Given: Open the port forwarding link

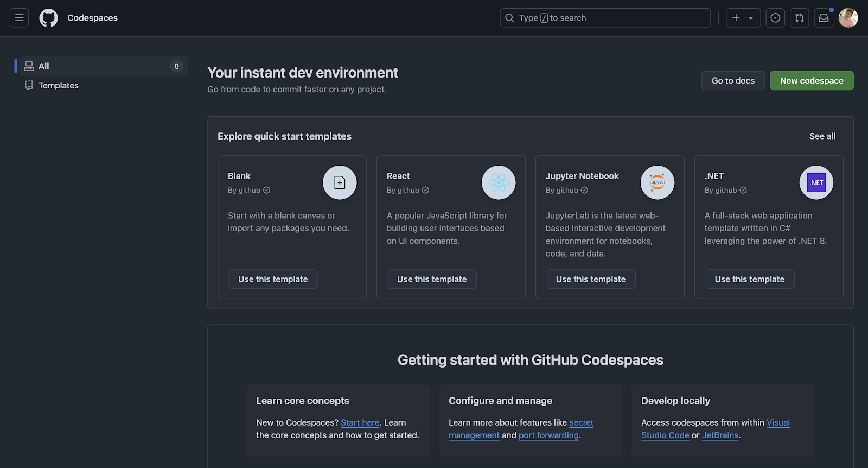Looking at the screenshot, I should point(548,435).
